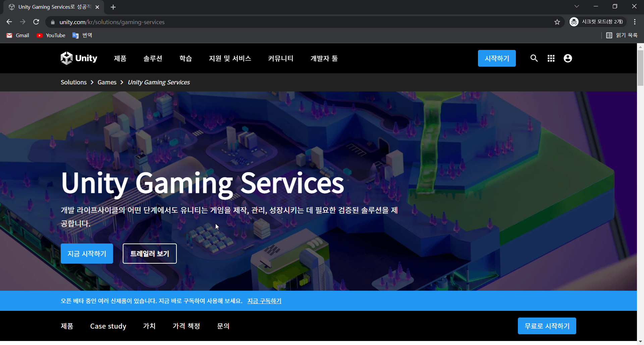Screen dimensions: 644x345
Task: Follow the 지금 구독하기 link
Action: [x=264, y=301]
